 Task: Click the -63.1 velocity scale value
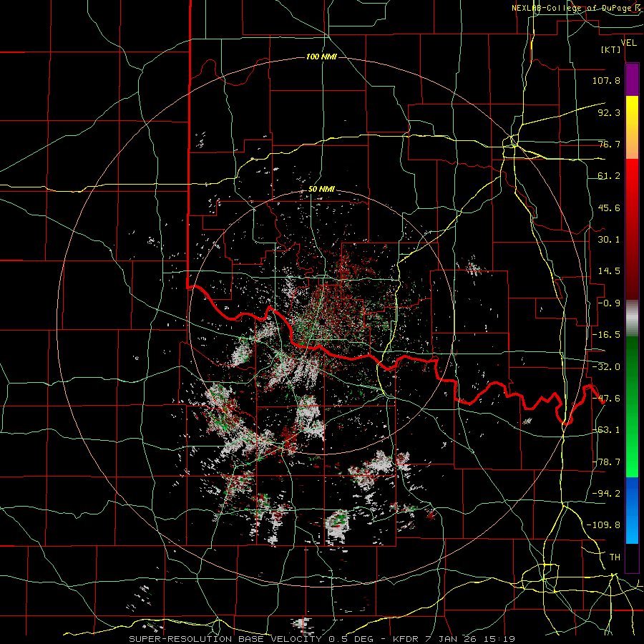pyautogui.click(x=606, y=430)
